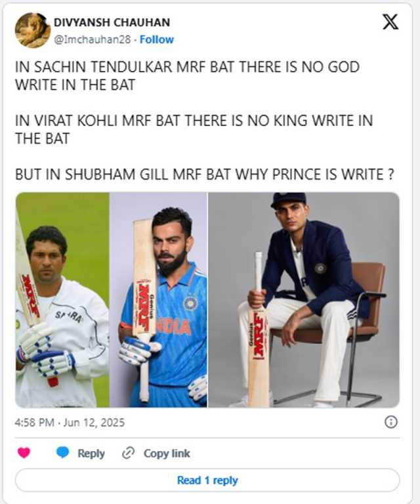Click the Copy link text

tap(167, 453)
